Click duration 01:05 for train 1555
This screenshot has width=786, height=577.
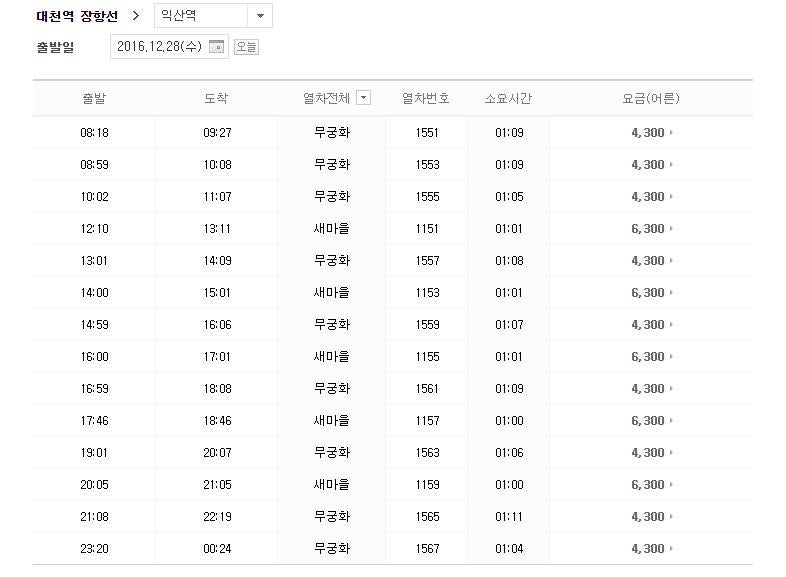point(509,197)
